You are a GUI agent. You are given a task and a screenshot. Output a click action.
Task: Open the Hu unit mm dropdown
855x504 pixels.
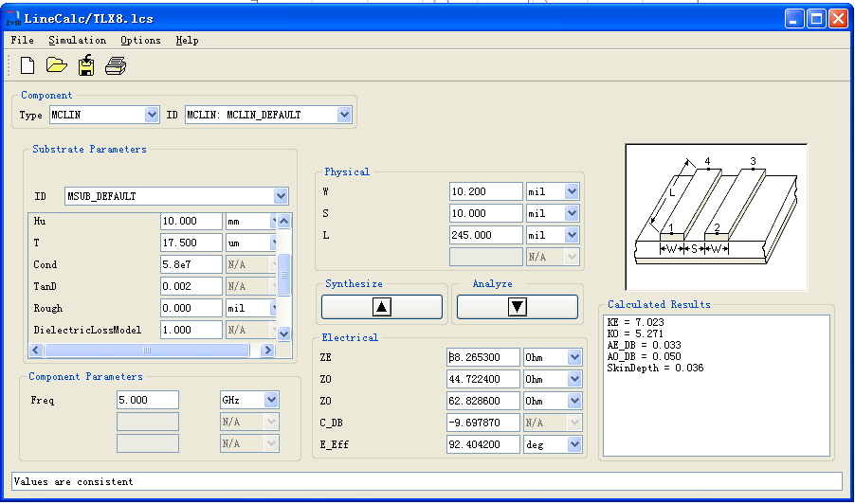click(273, 221)
